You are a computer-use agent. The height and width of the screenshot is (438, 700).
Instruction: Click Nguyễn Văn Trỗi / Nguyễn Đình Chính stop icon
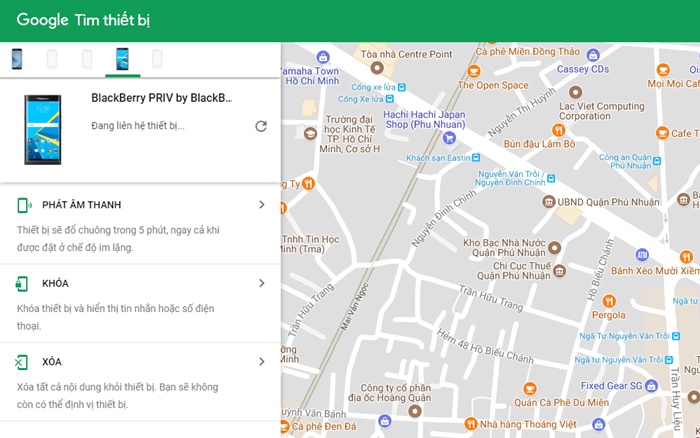(551, 179)
